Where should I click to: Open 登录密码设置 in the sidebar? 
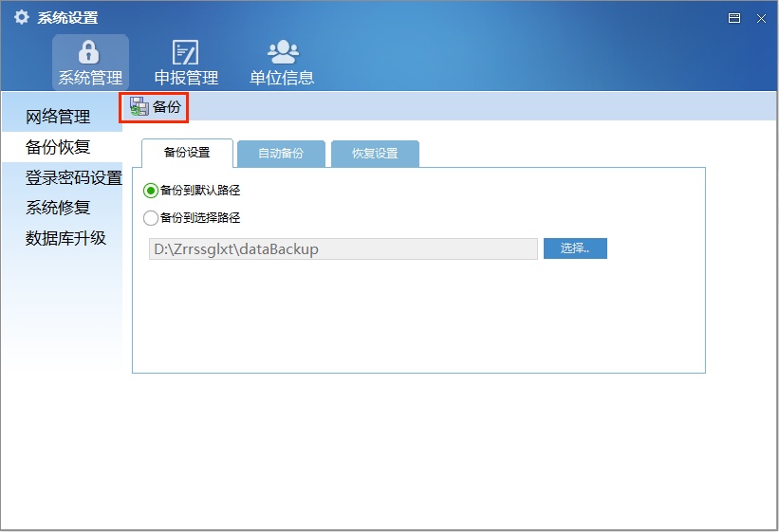click(x=62, y=177)
